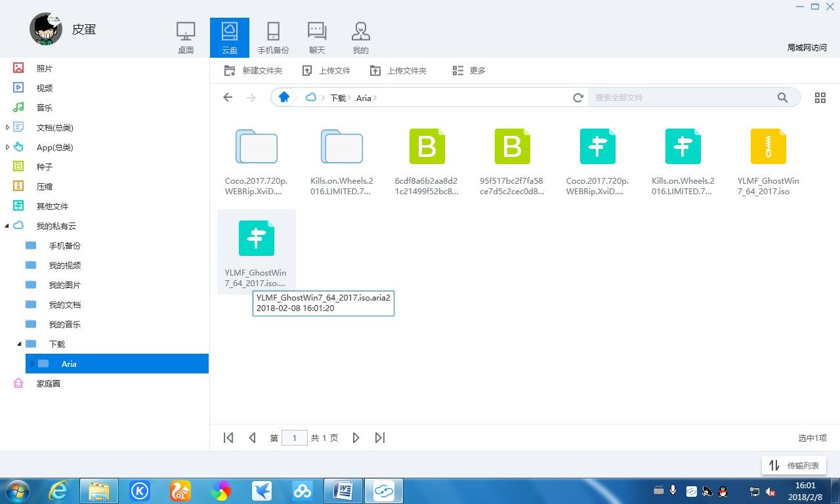Click the search magnifier icon
The height and width of the screenshot is (504, 840).
(782, 97)
